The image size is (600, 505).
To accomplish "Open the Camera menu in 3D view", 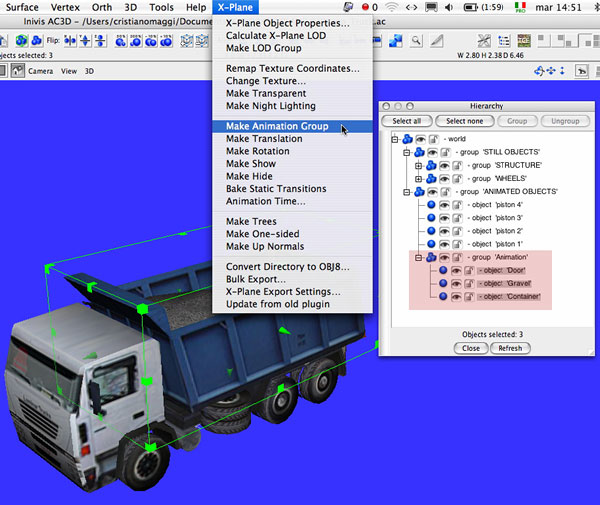I will pyautogui.click(x=41, y=71).
